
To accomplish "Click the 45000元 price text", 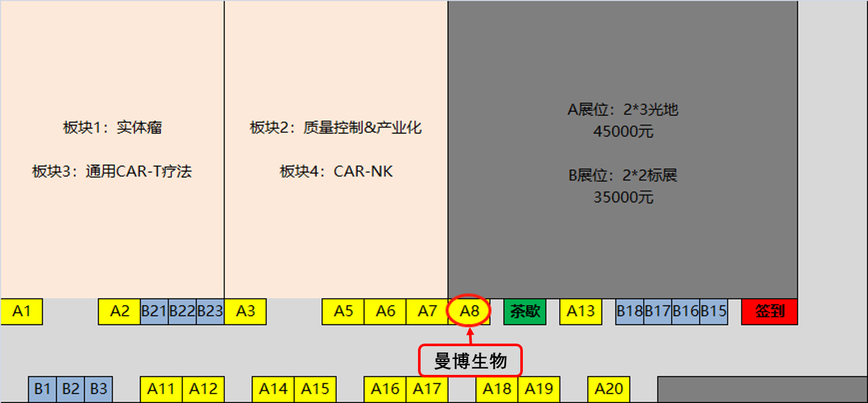I will [x=623, y=132].
